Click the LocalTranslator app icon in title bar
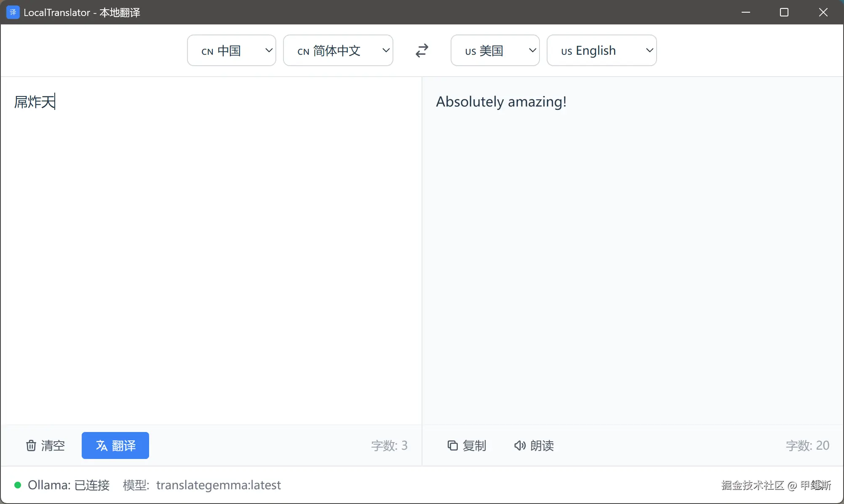The width and height of the screenshot is (844, 504). click(13, 12)
